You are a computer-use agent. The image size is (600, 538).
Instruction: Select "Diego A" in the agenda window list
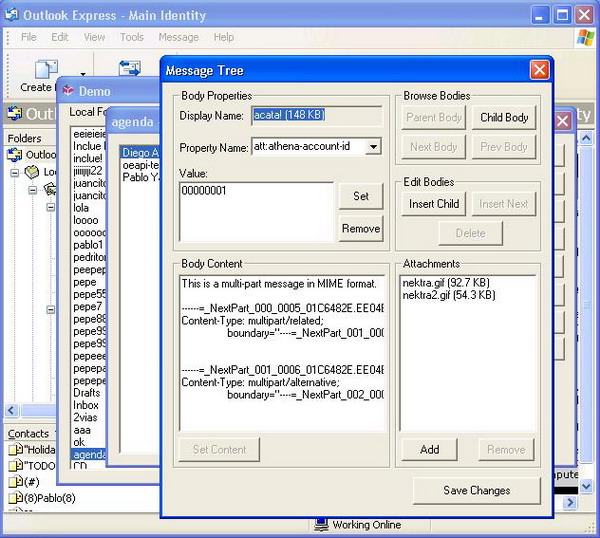140,153
